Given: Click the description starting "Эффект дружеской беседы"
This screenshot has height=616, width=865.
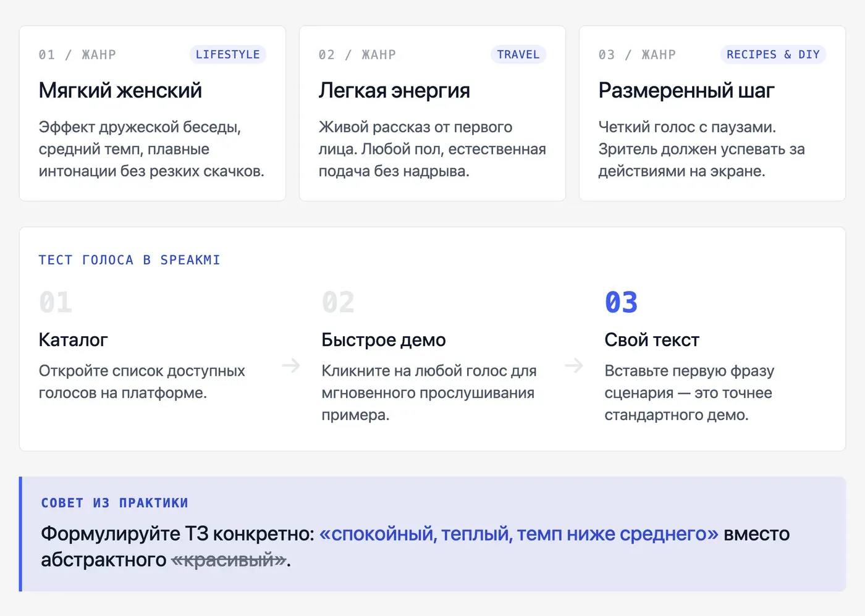Looking at the screenshot, I should [151, 149].
